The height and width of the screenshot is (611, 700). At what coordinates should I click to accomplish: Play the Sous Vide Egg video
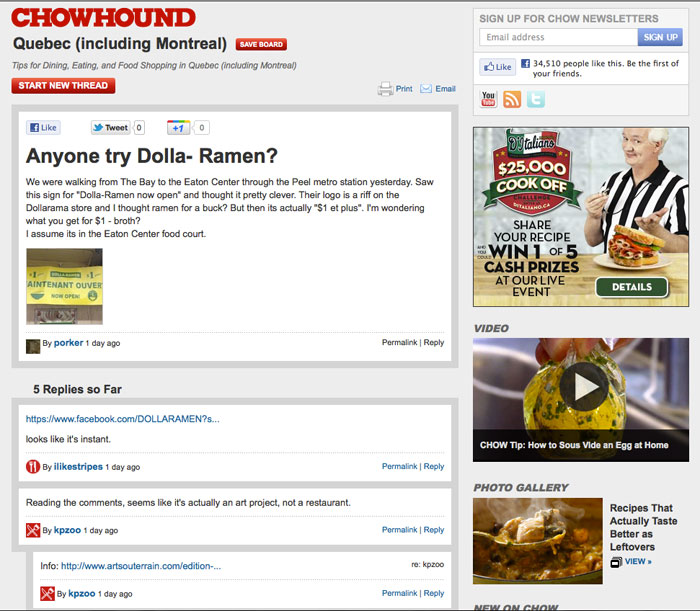pos(583,387)
